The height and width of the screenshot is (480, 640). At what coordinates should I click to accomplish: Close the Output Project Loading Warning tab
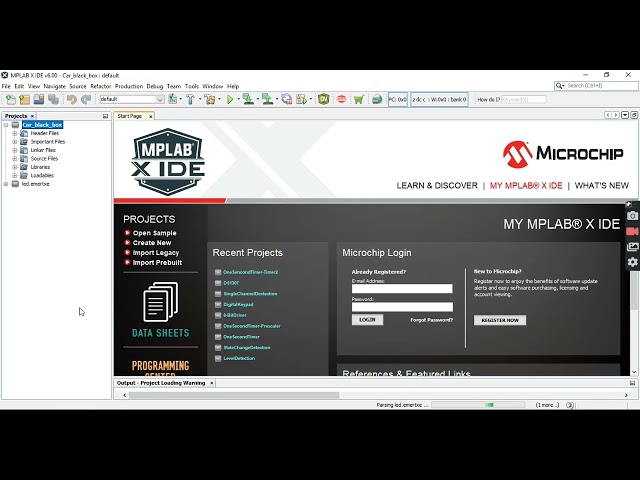point(212,383)
